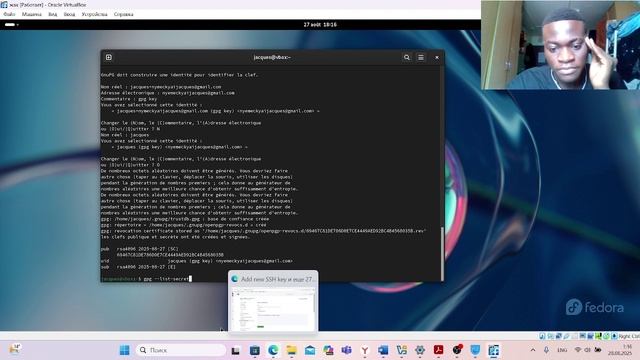Open the Yandex browser taskbar icon
Screen dimensions: 640x360
(x=365, y=350)
